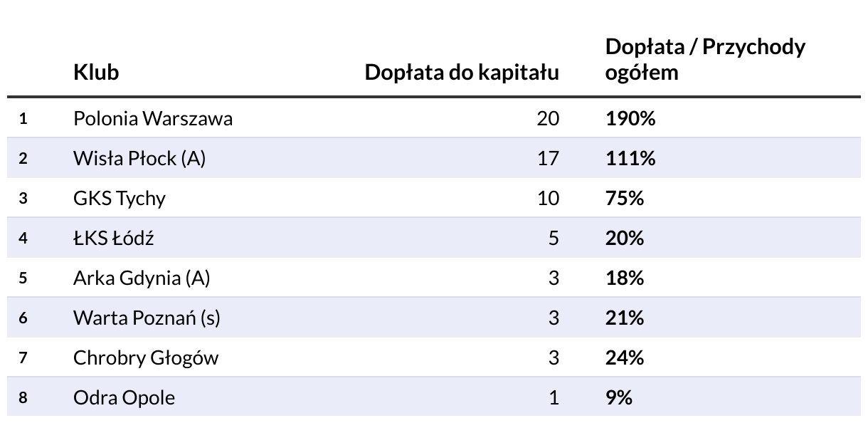Choose the Arka Gdynia (A) club name
This screenshot has width=868, height=423.
[142, 278]
